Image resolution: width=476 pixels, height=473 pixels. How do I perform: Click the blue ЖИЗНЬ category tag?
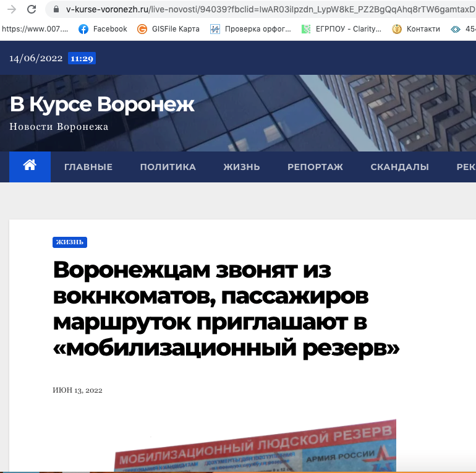click(69, 242)
